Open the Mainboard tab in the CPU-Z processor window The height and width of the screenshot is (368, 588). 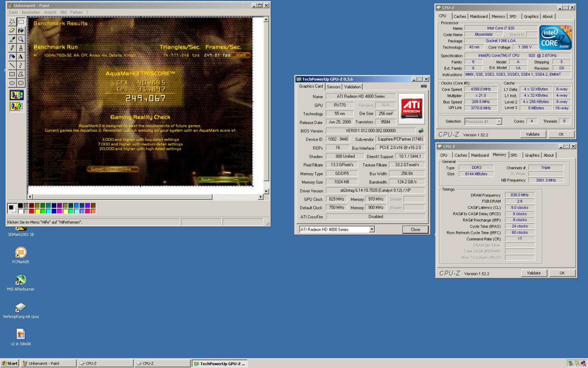pos(479,17)
